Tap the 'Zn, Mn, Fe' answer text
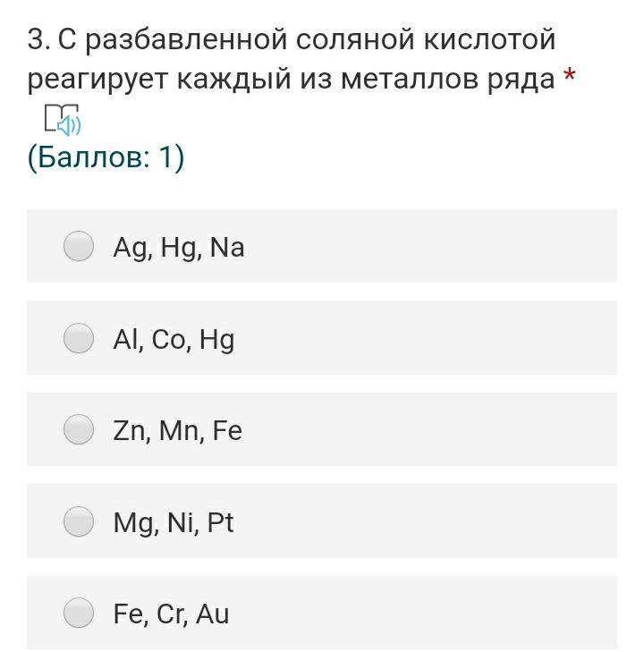This screenshot has height=652, width=644. pos(177,431)
